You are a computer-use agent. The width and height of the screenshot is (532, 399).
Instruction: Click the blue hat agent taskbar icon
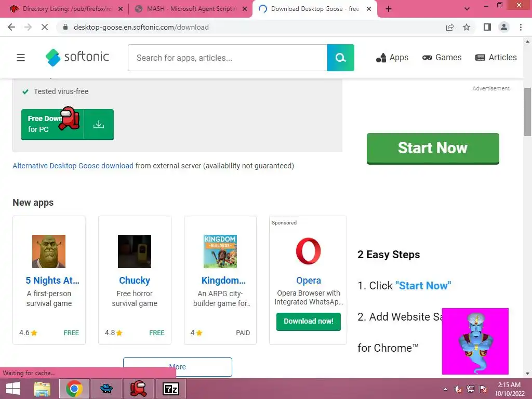click(106, 389)
